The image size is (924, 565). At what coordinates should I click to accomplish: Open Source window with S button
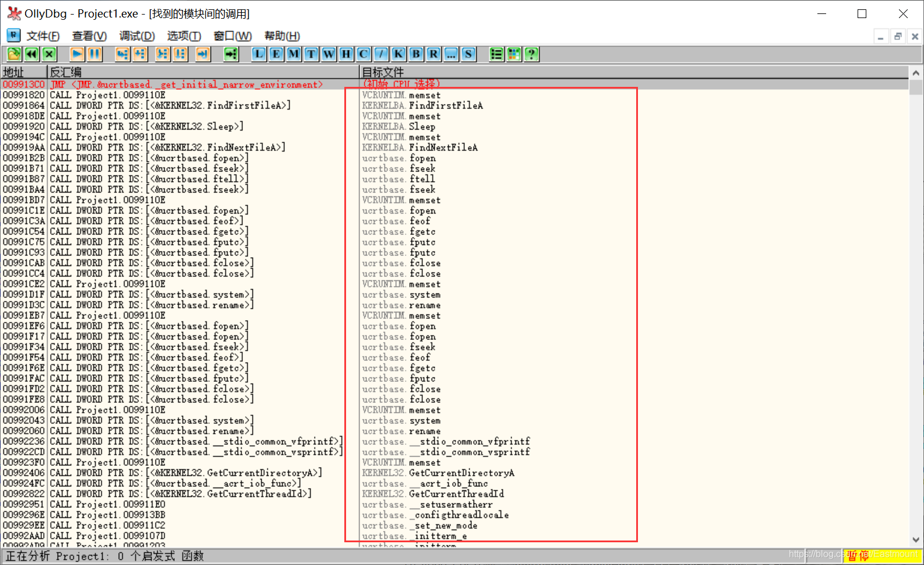[468, 54]
